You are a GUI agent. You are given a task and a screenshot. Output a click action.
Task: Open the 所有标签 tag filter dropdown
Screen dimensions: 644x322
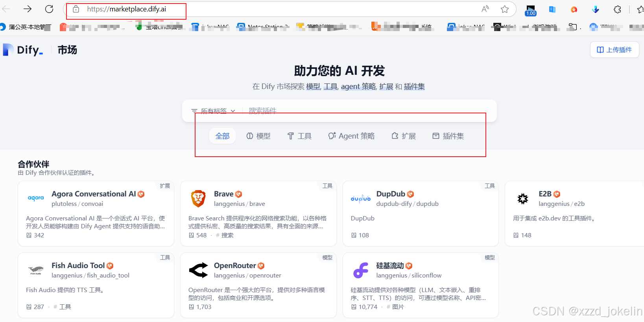click(213, 111)
